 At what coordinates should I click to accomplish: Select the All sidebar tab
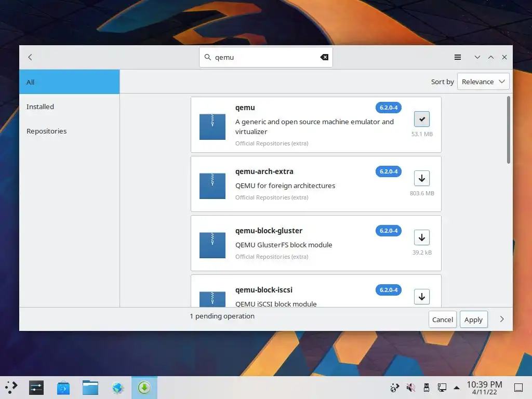(69, 82)
